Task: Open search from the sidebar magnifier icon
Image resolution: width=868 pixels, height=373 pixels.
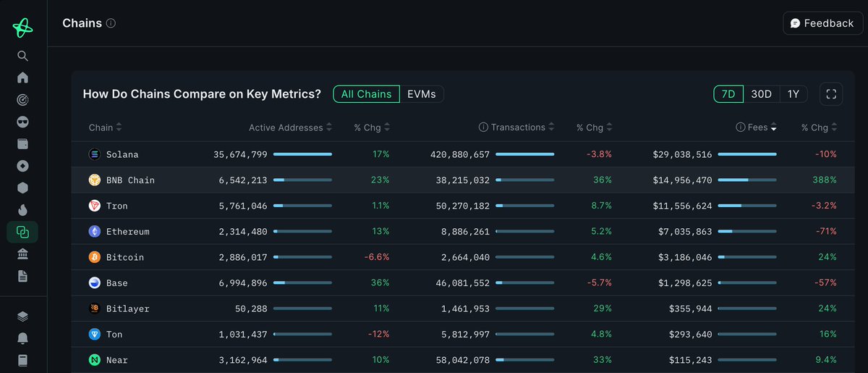Action: [x=22, y=56]
